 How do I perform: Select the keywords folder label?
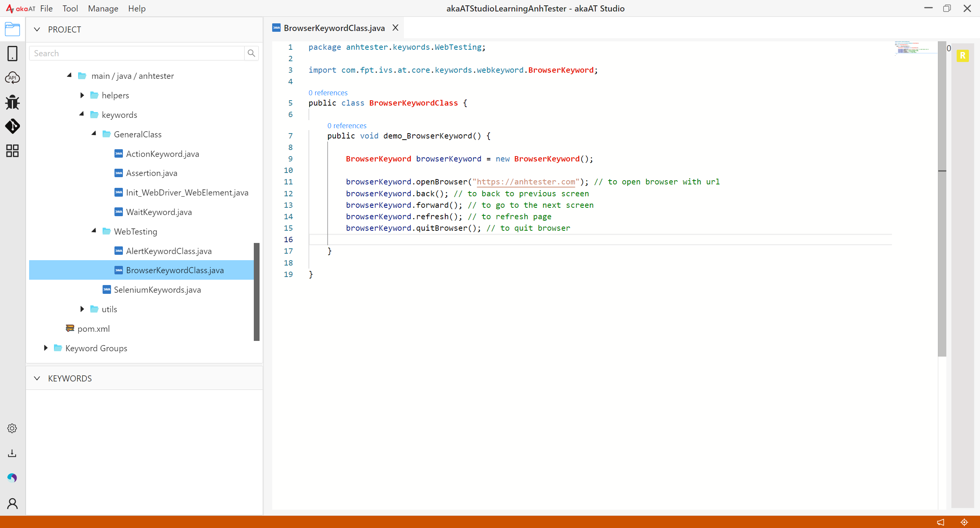pyautogui.click(x=119, y=115)
